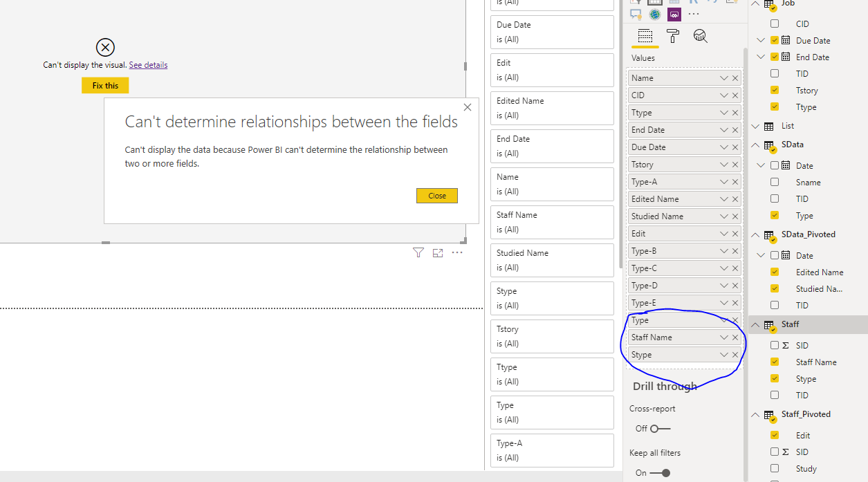Open the Q&A visual icon
Screen dimensions: 868x482
tap(636, 15)
